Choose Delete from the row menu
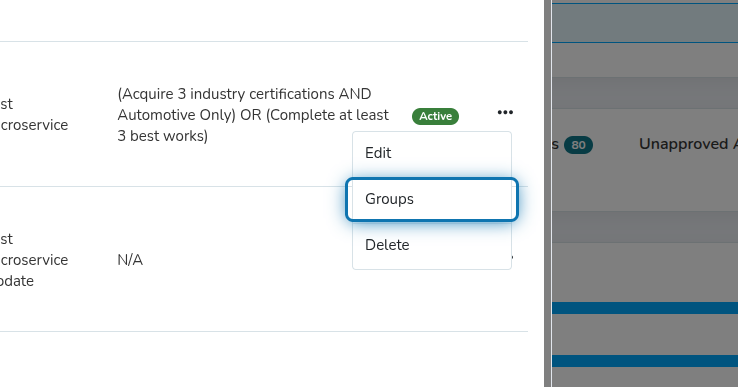Image resolution: width=738 pixels, height=387 pixels. coord(432,245)
